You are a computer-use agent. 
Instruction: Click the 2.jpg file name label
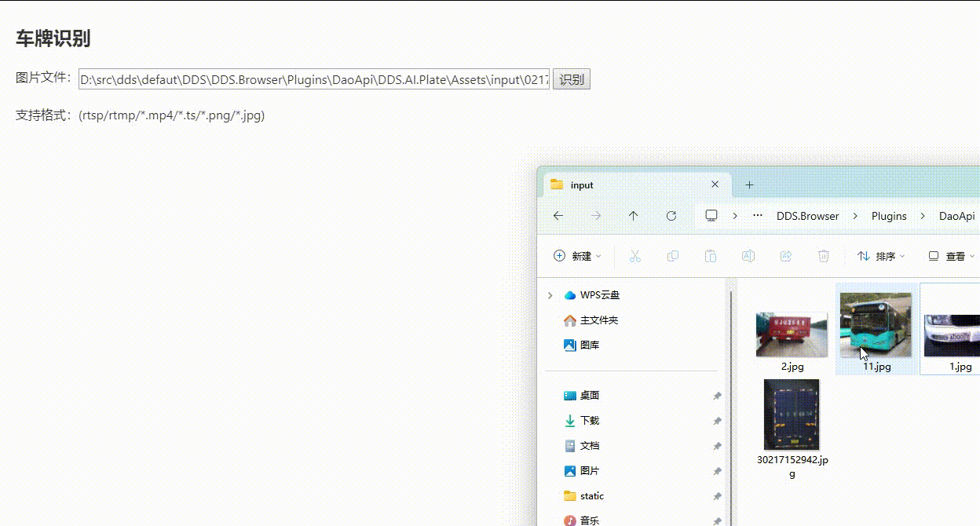[792, 367]
